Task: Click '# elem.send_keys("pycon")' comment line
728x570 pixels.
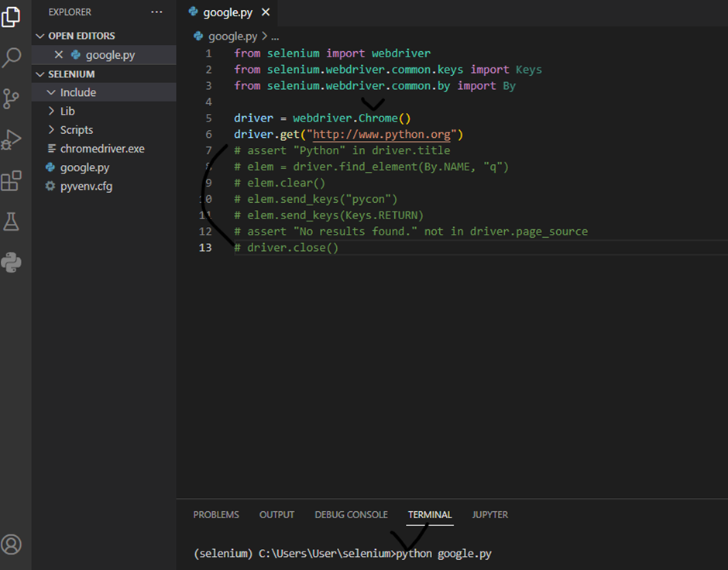Action: coord(316,199)
